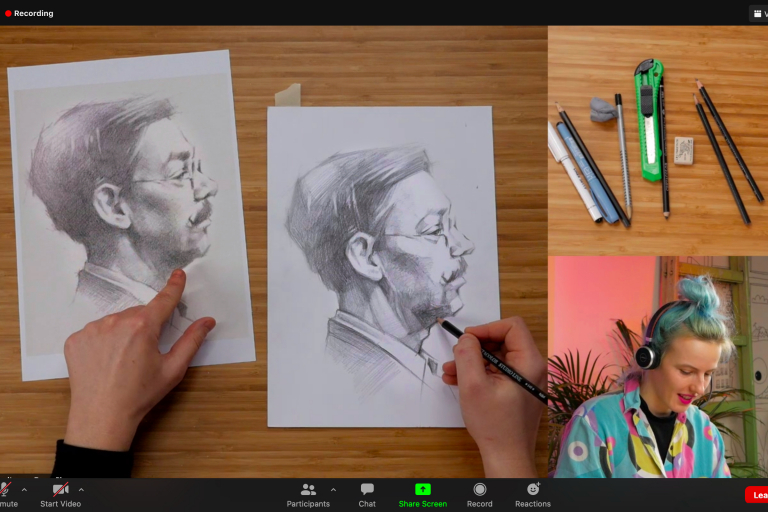Open the Participants panel
The height and width of the screenshot is (512, 768).
point(308,494)
